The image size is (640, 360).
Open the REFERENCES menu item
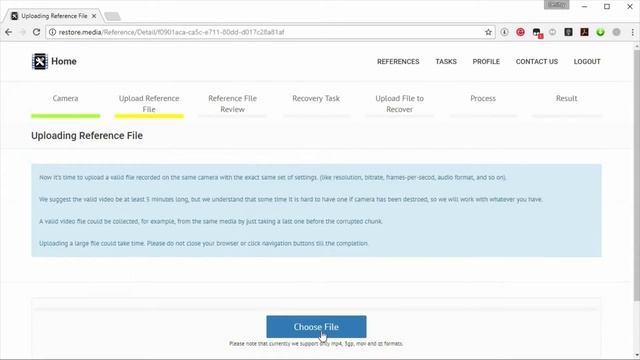[398, 62]
